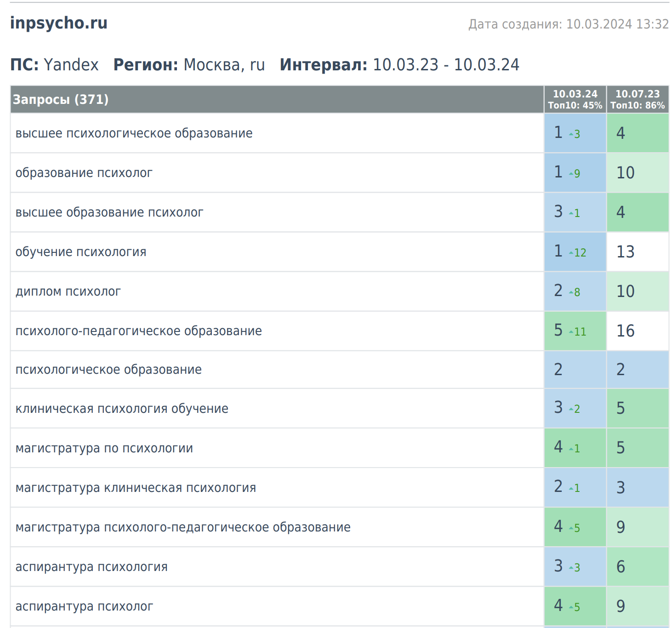Select query психологическое образование

click(x=108, y=370)
